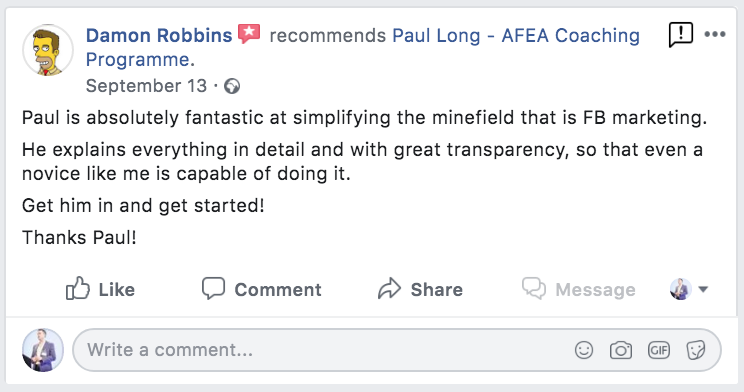Click in the Write a comment field
Viewport: 744px width, 392px height.
397,350
